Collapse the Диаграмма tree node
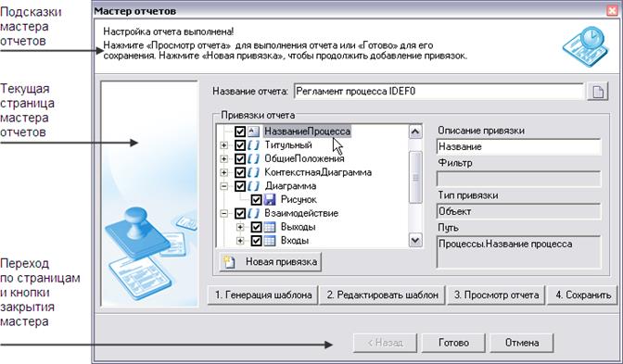 coord(224,186)
